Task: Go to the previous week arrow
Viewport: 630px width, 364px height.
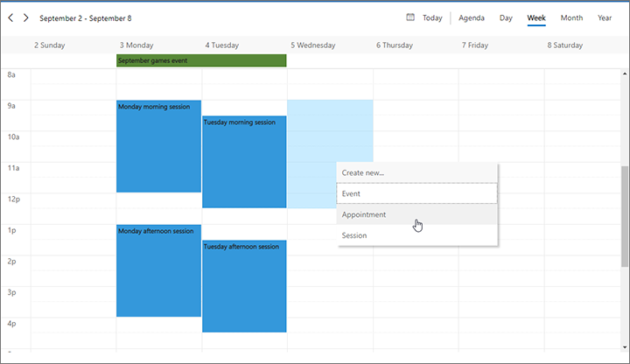Action: click(11, 17)
